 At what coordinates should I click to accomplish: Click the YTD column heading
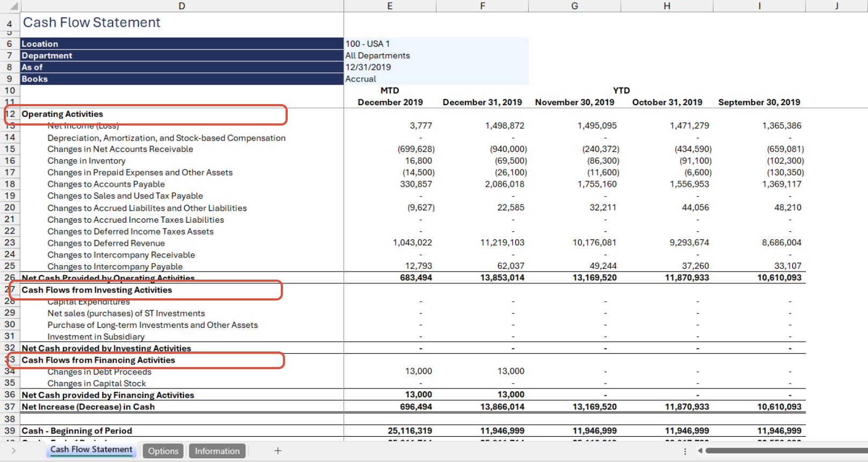point(621,90)
